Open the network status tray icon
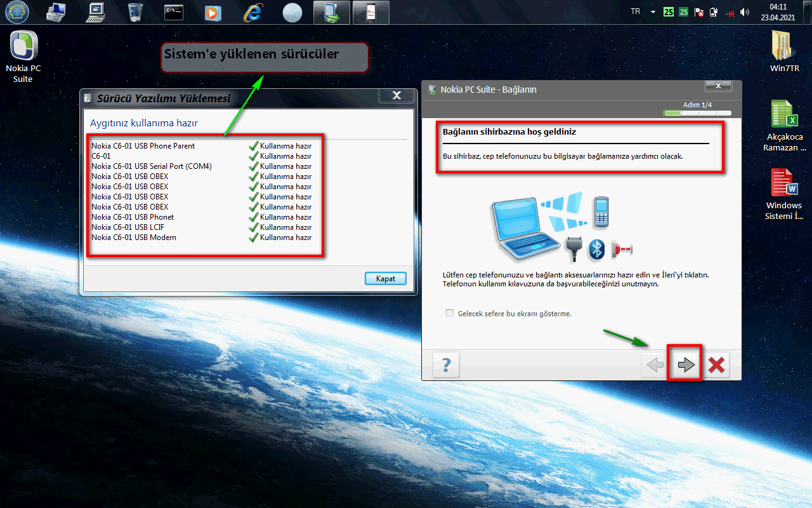Viewport: 812px width, 508px height. pyautogui.click(x=730, y=11)
